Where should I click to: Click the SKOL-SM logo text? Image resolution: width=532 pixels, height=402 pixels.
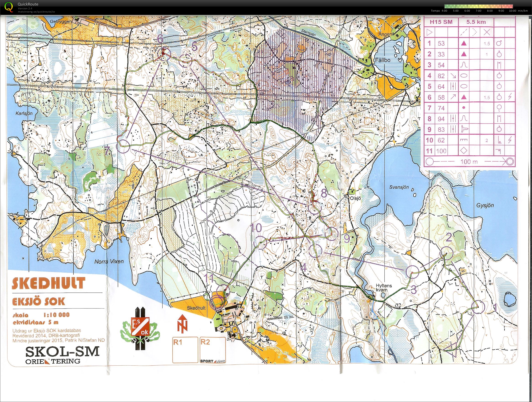click(x=62, y=352)
